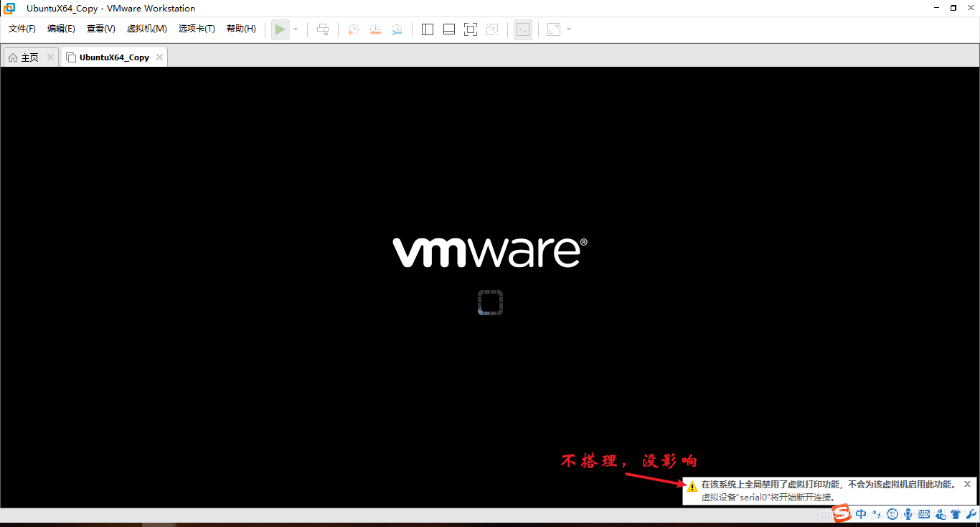Expand the stretch display dropdown arrow
The height and width of the screenshot is (527, 980).
click(x=569, y=29)
